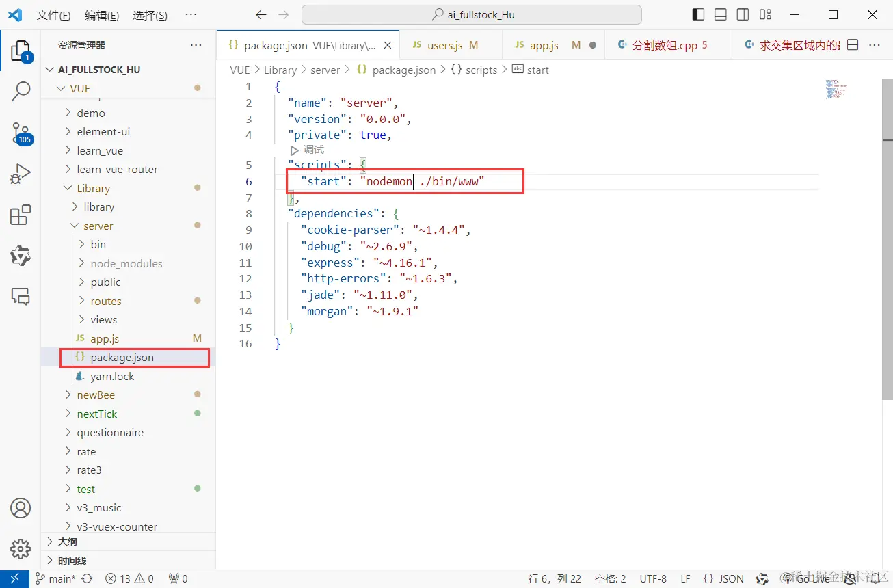The height and width of the screenshot is (588, 893).
Task: Click the debug 调试 codelens above scripts
Action: coord(307,150)
